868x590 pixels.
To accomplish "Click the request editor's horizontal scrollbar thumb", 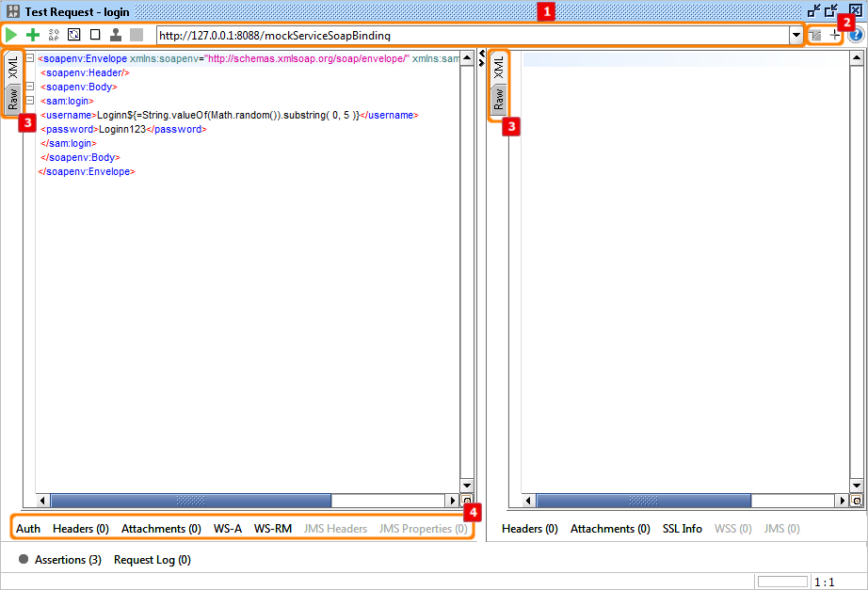I will pyautogui.click(x=191, y=501).
